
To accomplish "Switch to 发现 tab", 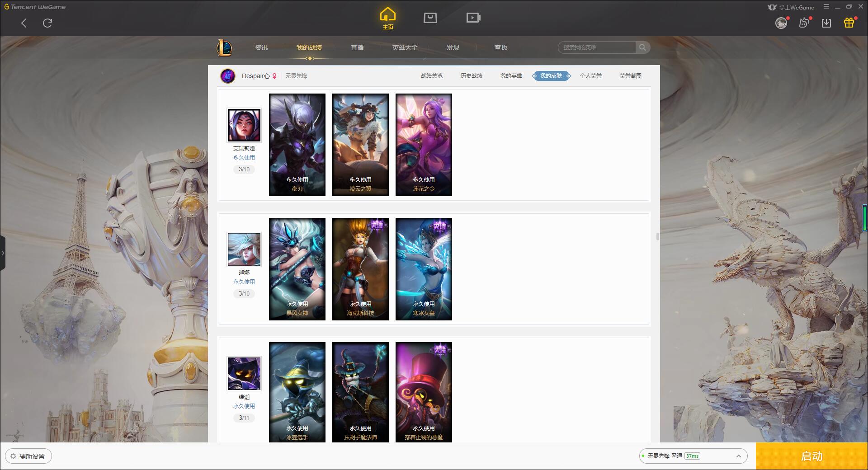I will click(x=453, y=47).
